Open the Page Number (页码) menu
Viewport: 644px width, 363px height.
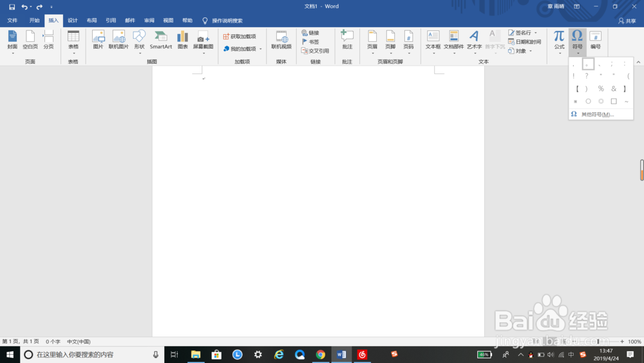(408, 41)
